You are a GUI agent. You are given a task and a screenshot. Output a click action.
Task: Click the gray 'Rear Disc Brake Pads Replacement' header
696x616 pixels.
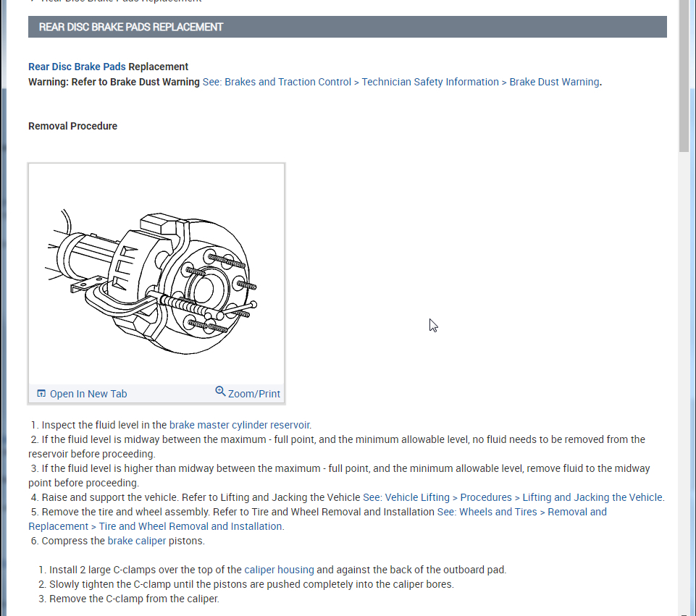pos(347,27)
